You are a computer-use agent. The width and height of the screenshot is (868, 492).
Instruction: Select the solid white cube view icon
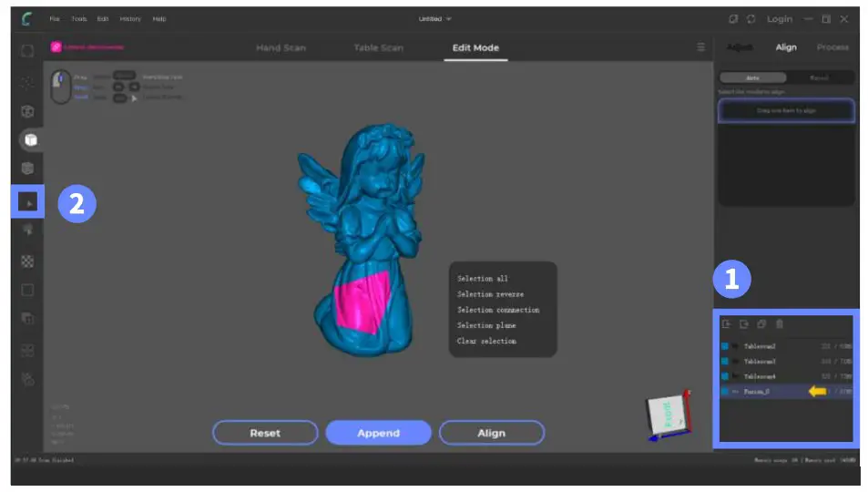click(x=31, y=140)
